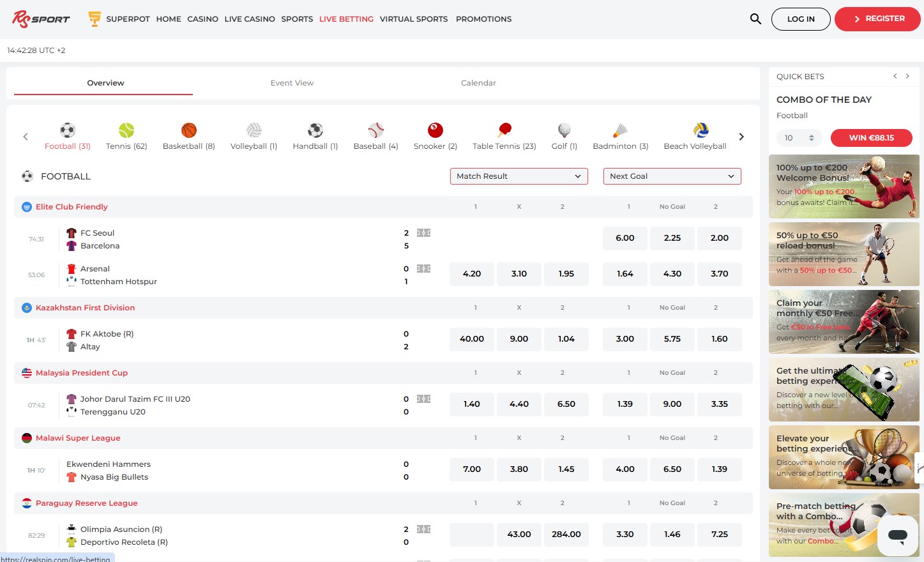This screenshot has height=562, width=924.
Task: Open the Virtual Sports menu item
Action: coord(414,19)
